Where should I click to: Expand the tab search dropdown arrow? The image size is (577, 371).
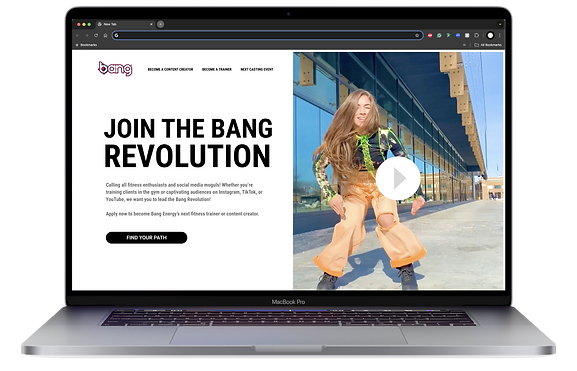click(500, 24)
